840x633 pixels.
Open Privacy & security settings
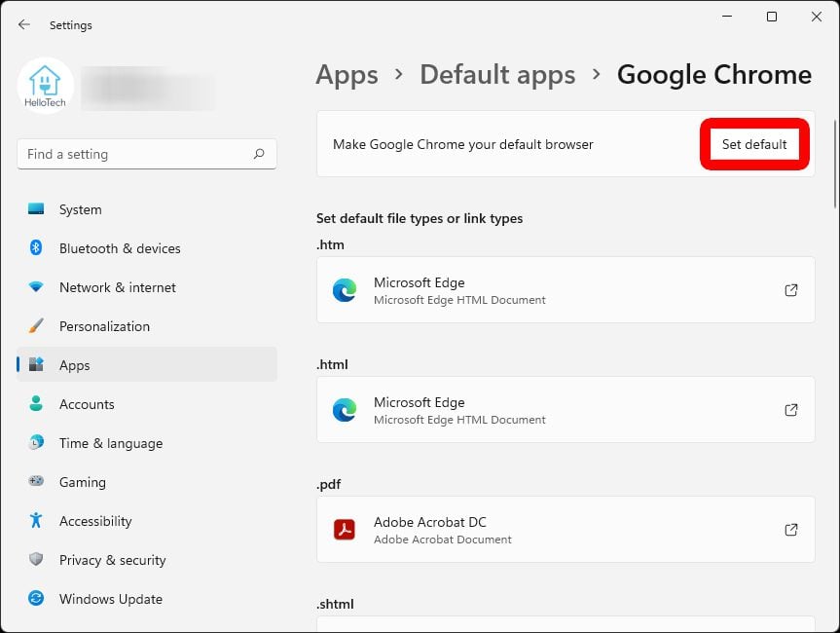pos(147,560)
